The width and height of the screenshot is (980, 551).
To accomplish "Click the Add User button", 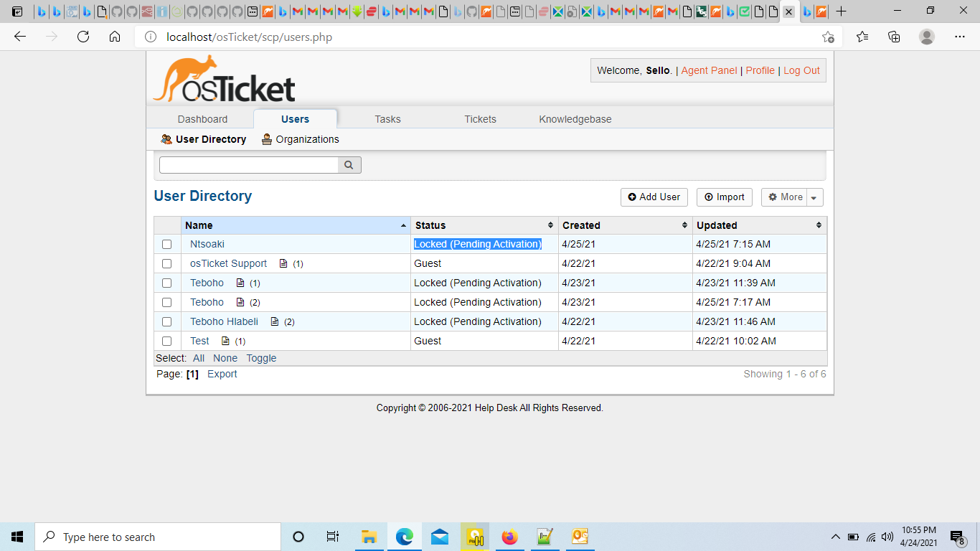I will [654, 197].
